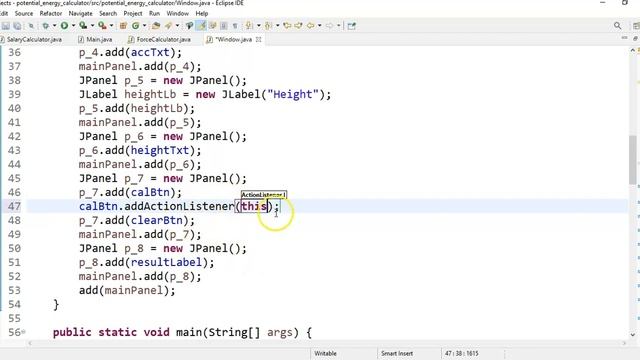Image resolution: width=640 pixels, height=360 pixels.
Task: Click the Save All icon in the toolbar
Action: pos(17,26)
